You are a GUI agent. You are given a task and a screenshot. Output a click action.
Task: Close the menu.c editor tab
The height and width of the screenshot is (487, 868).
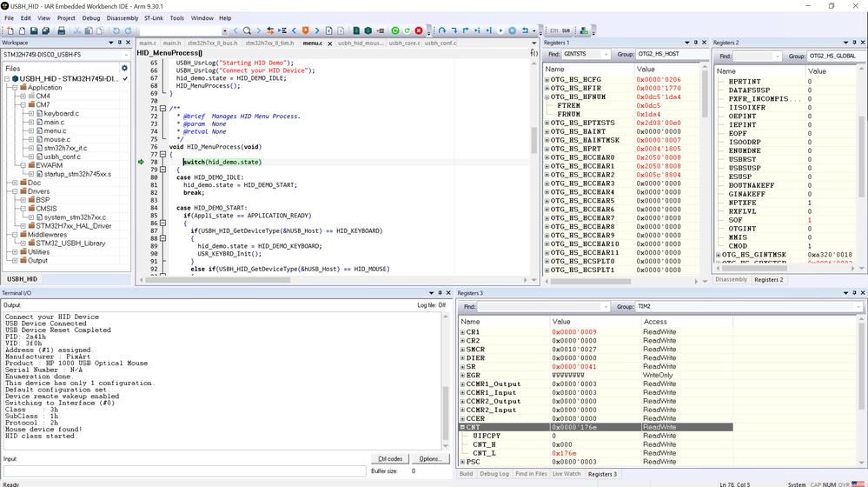coord(330,43)
